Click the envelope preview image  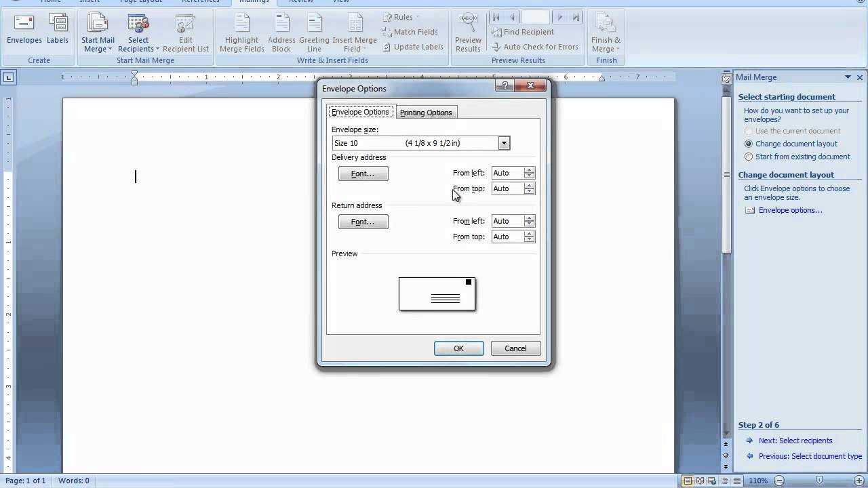coord(437,294)
